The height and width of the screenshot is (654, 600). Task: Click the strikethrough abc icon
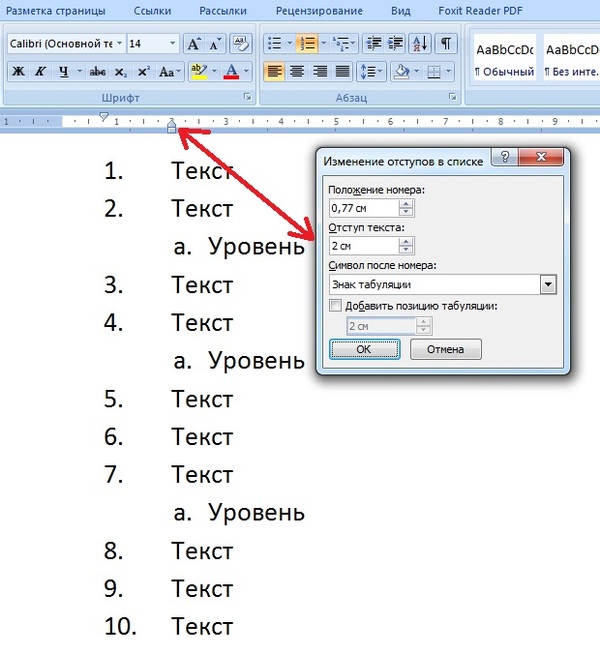[x=97, y=72]
